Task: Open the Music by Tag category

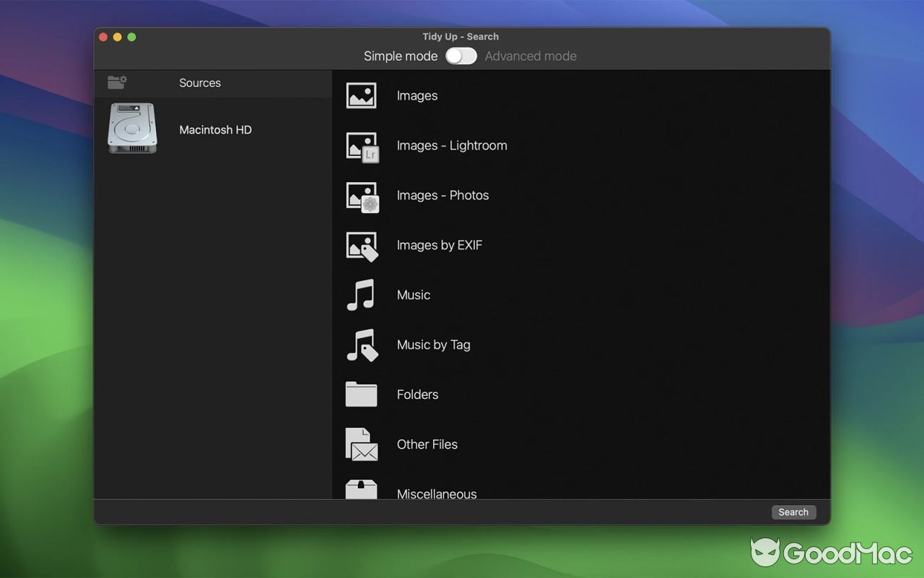Action: [434, 345]
